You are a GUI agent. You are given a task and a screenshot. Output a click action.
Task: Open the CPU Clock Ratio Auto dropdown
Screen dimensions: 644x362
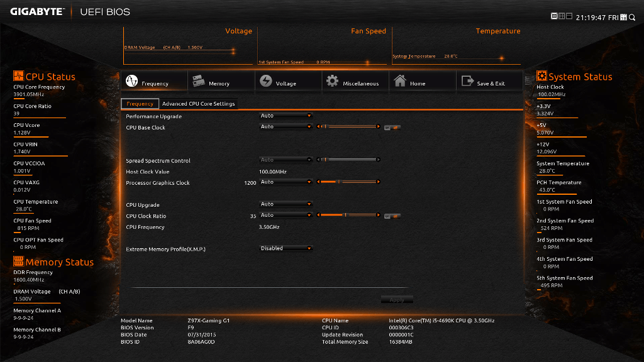[286, 215]
